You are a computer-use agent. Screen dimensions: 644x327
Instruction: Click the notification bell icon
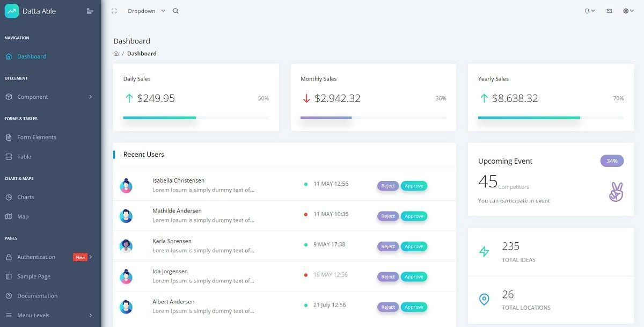pyautogui.click(x=587, y=11)
